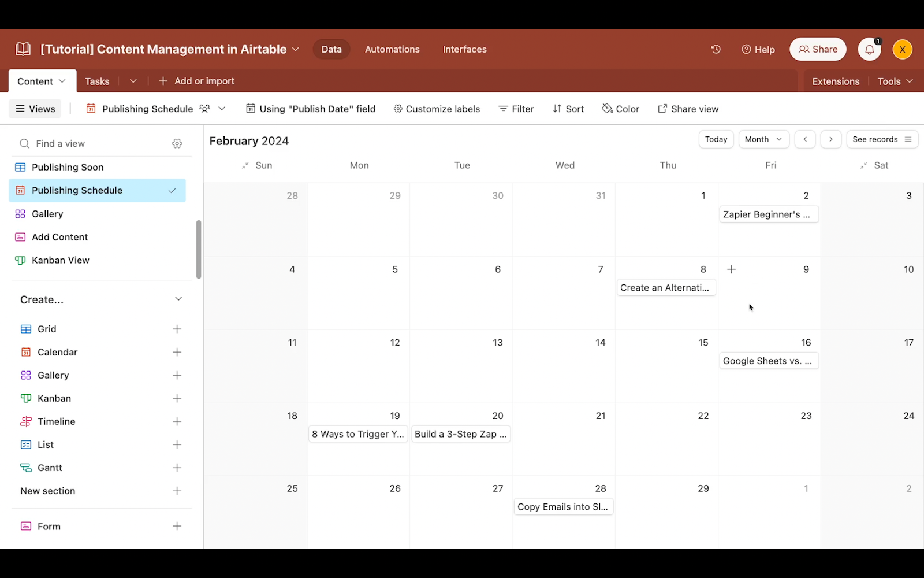
Task: Add a new List view
Action: (177, 444)
